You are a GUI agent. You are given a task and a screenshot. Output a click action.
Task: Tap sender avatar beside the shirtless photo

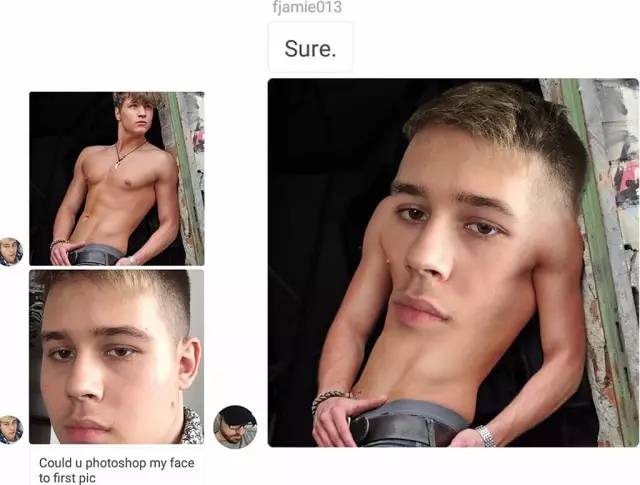point(10,252)
